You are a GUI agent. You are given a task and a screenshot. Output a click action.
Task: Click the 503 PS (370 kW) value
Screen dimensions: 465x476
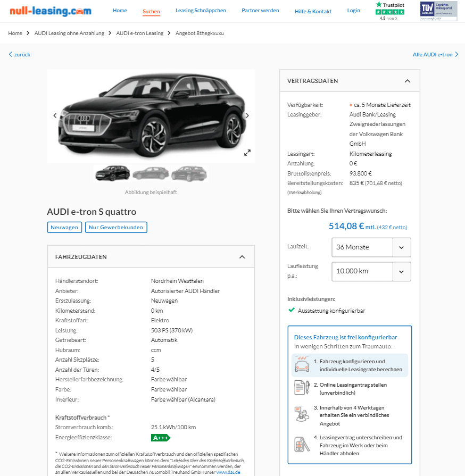(x=172, y=330)
